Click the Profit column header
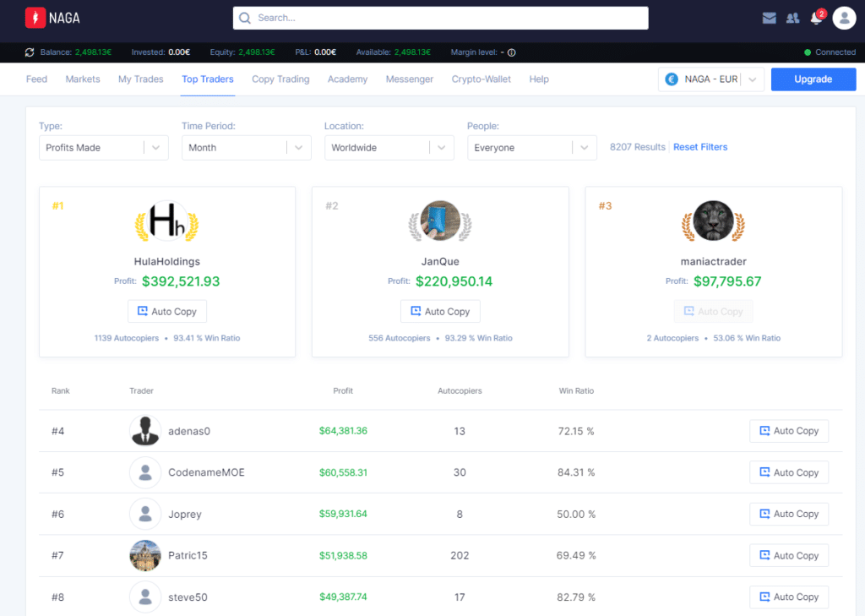Screen dimensions: 865x616 pos(343,390)
